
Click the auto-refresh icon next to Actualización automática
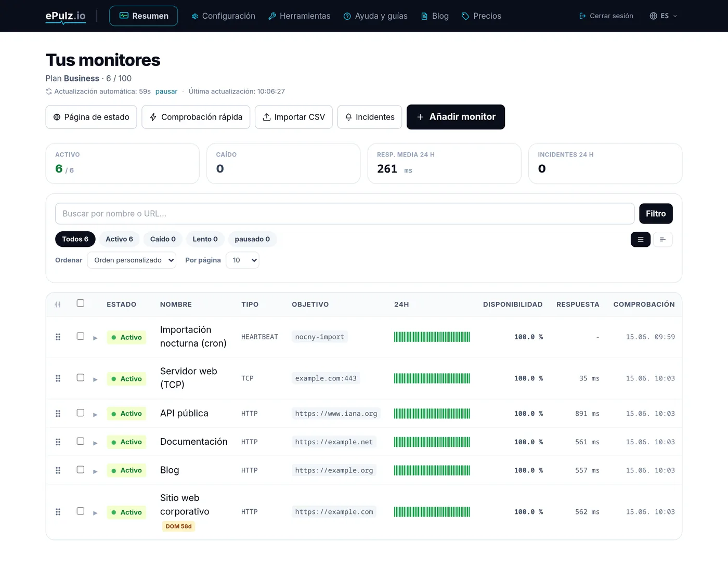click(x=49, y=91)
